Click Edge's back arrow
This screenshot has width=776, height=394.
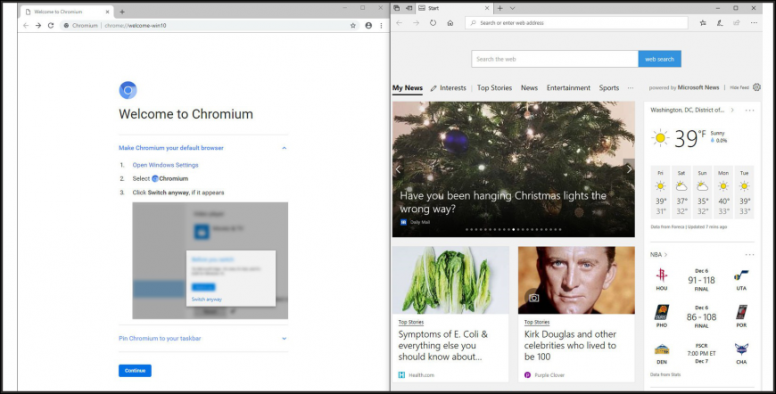399,23
